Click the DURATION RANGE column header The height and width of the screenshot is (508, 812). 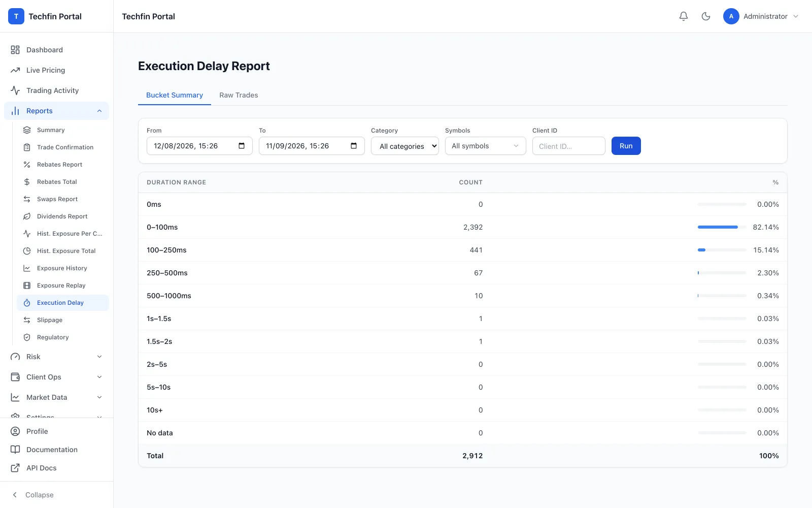pyautogui.click(x=176, y=182)
